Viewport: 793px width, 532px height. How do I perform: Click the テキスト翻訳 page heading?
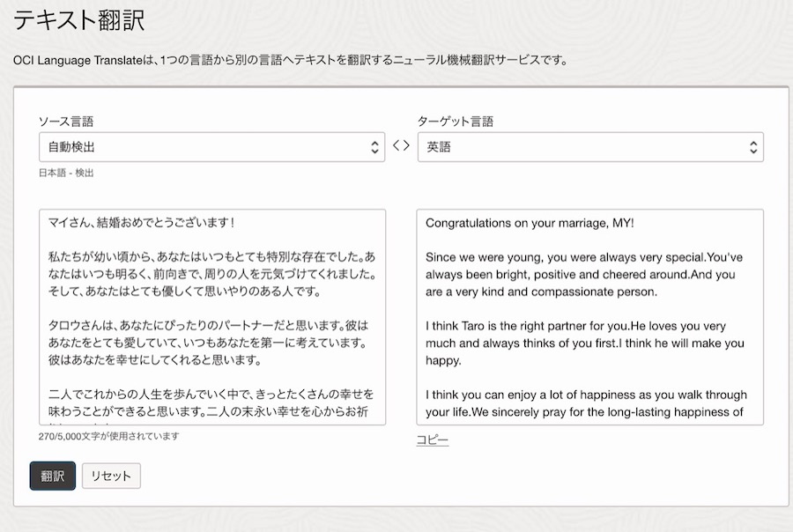(x=79, y=21)
